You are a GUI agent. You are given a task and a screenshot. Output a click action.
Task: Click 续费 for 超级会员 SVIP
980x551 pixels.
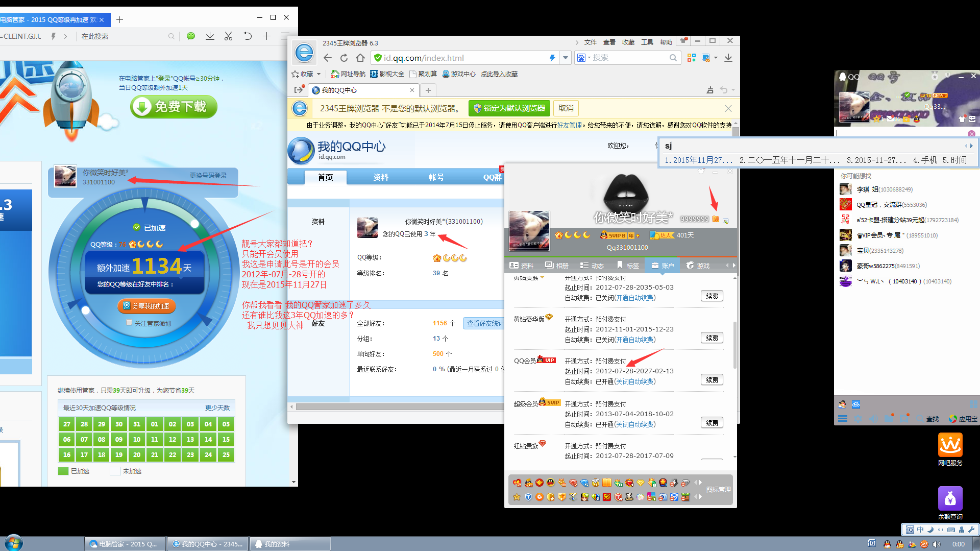tap(712, 423)
